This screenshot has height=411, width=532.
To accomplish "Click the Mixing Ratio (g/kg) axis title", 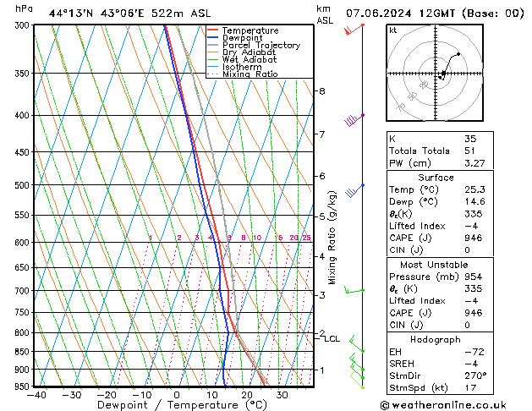I will point(332,238).
